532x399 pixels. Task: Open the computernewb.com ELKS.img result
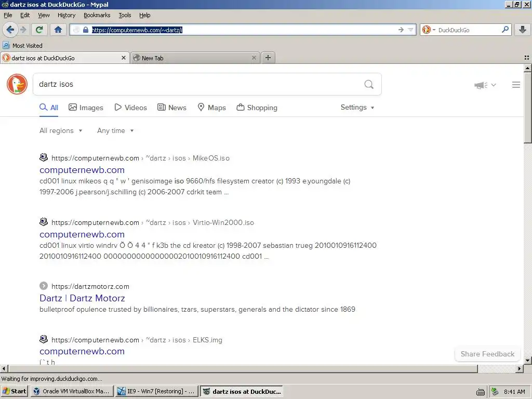(82, 351)
